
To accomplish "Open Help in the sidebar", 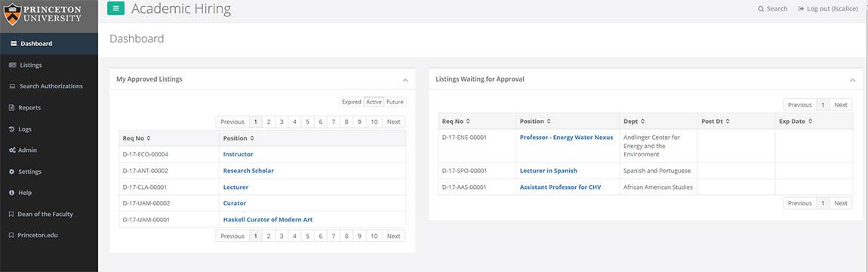I will click(49, 193).
